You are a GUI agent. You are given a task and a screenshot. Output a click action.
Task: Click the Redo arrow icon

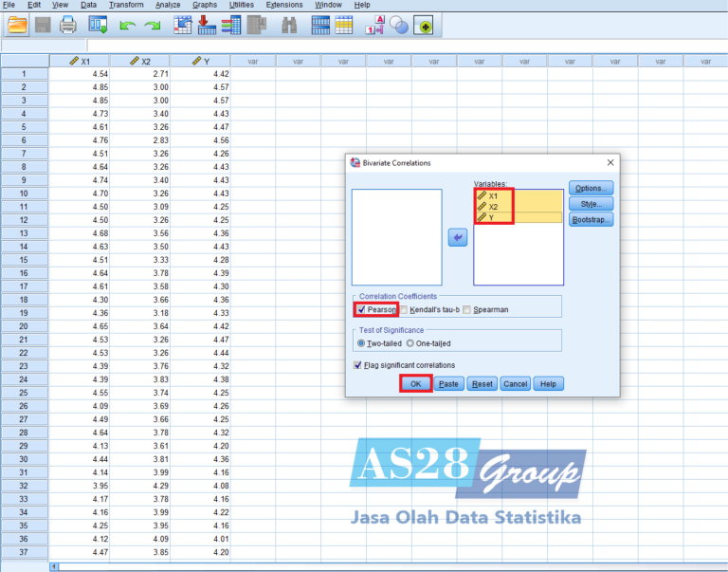coord(153,26)
